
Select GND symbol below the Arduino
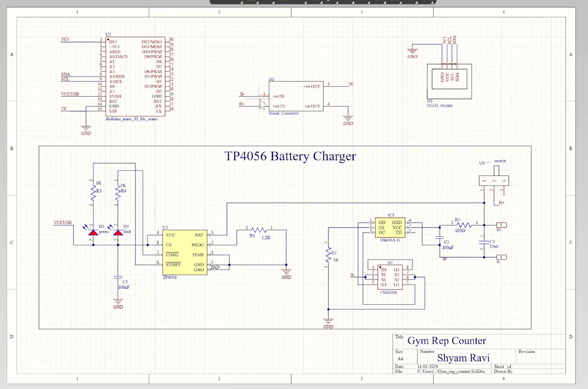pyautogui.click(x=86, y=130)
